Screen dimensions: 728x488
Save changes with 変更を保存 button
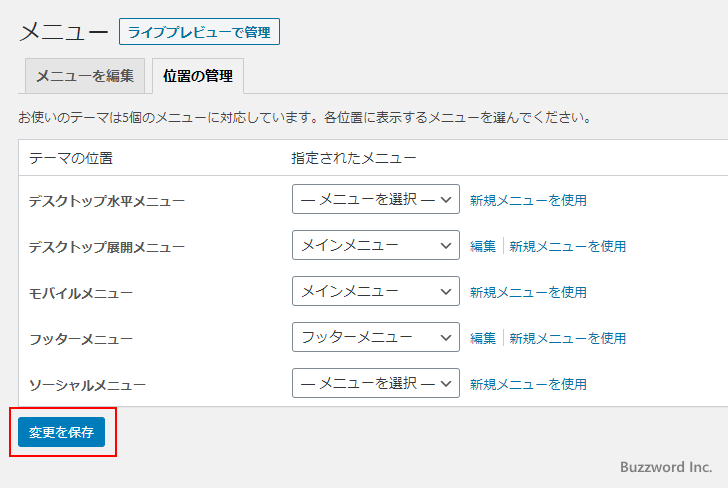(x=61, y=432)
